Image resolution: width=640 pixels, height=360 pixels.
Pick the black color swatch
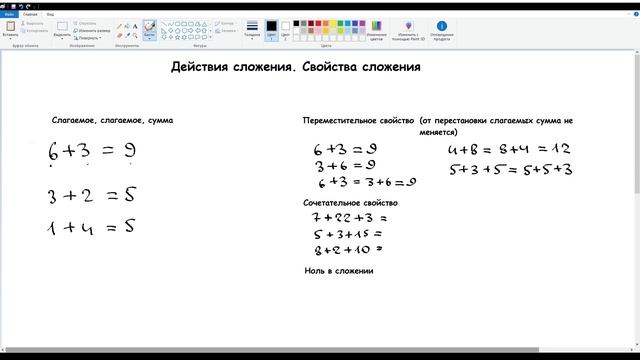(x=296, y=23)
